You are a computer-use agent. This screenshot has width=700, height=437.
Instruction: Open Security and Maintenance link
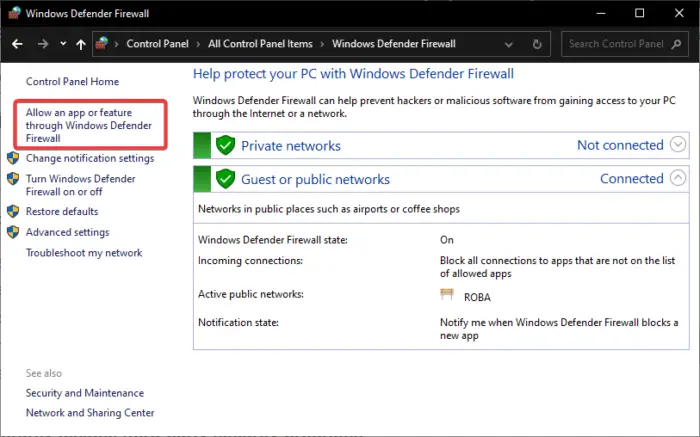point(85,393)
